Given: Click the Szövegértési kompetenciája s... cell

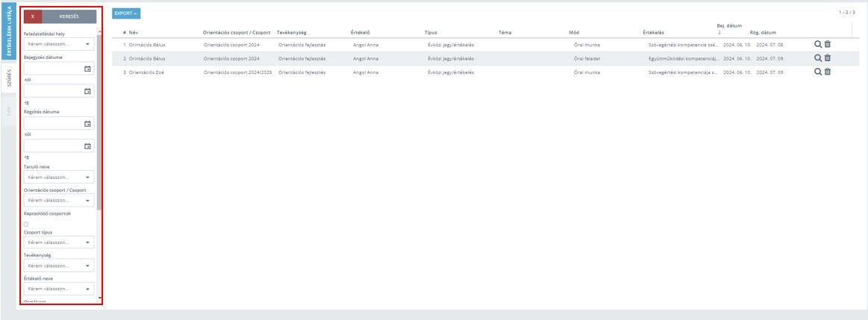Looking at the screenshot, I should pos(684,72).
